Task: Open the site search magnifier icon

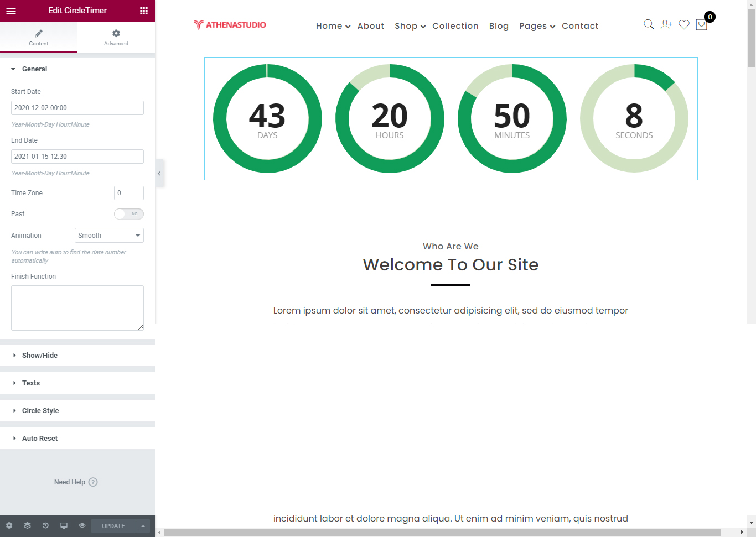Action: 648,24
